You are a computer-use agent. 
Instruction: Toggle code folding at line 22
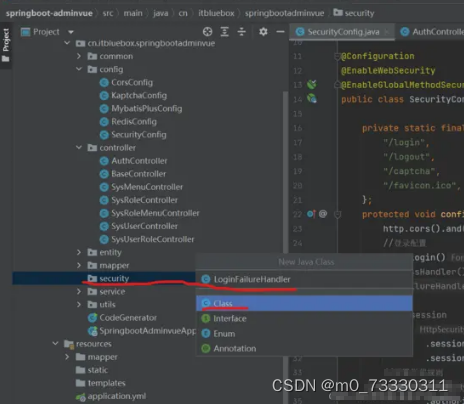click(337, 214)
